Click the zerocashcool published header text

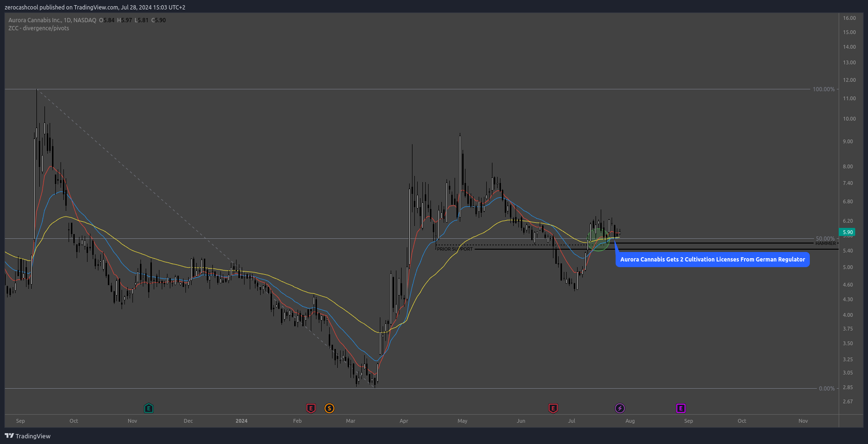click(95, 7)
